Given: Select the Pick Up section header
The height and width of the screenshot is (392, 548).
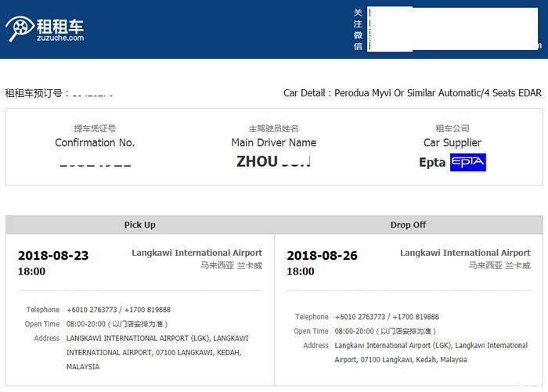Looking at the screenshot, I should 139,225.
